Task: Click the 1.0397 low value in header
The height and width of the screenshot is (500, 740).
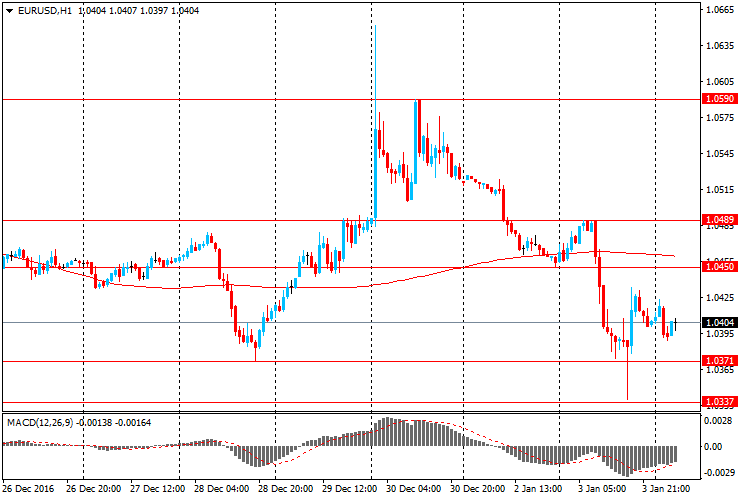Action: coord(152,10)
